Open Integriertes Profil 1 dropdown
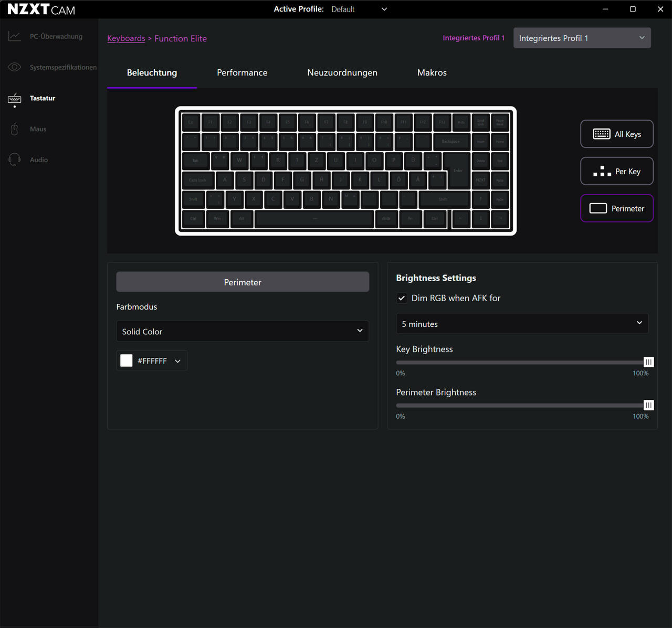 (582, 38)
